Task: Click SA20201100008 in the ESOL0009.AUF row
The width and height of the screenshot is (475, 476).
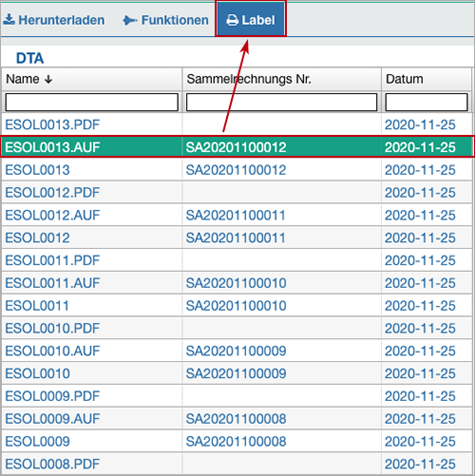Action: point(236,419)
